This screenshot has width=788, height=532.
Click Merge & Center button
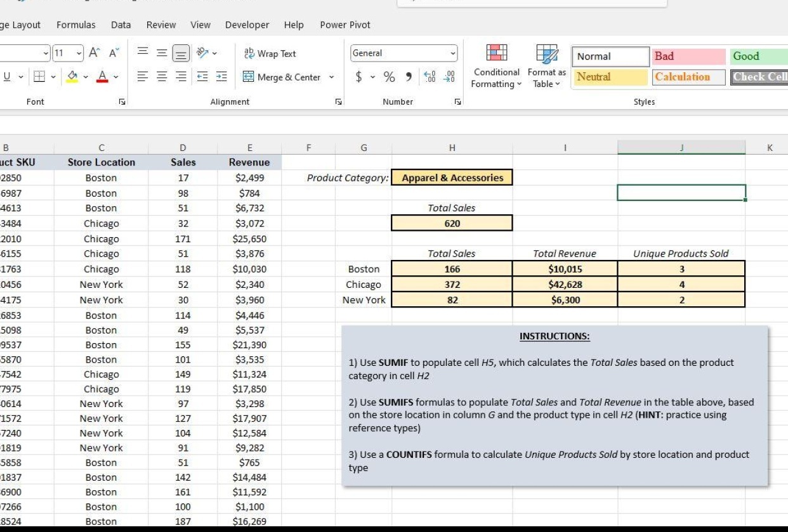[x=282, y=77]
